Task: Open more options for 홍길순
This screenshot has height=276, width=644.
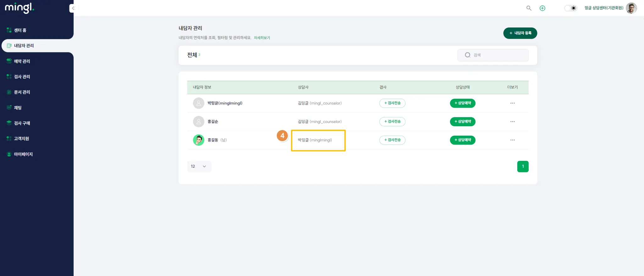Action: [x=513, y=122]
